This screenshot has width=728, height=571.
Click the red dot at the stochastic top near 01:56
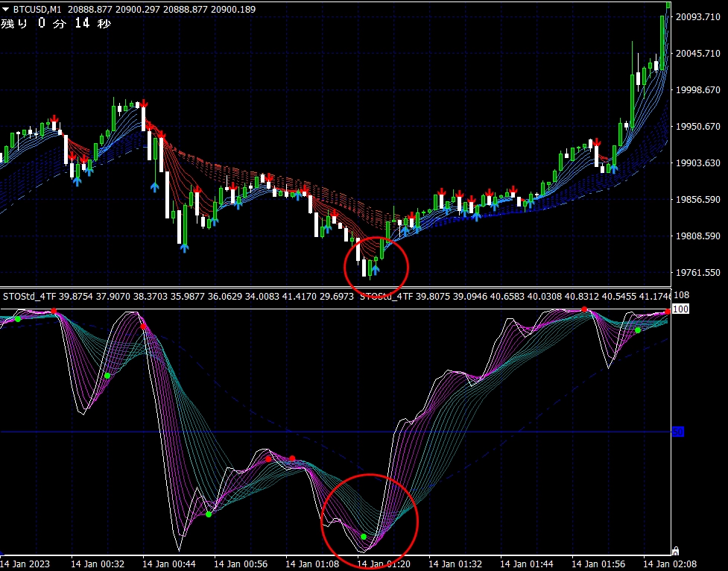pyautogui.click(x=585, y=309)
